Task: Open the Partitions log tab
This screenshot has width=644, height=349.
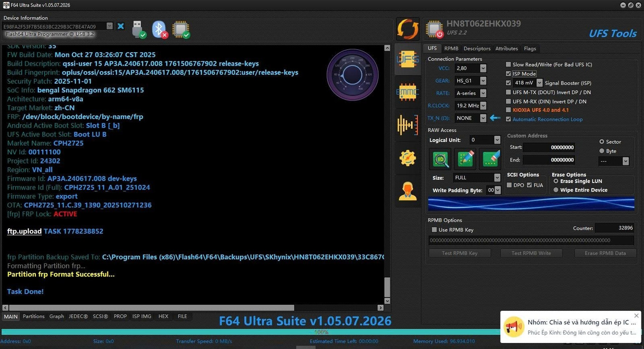Action: click(34, 316)
